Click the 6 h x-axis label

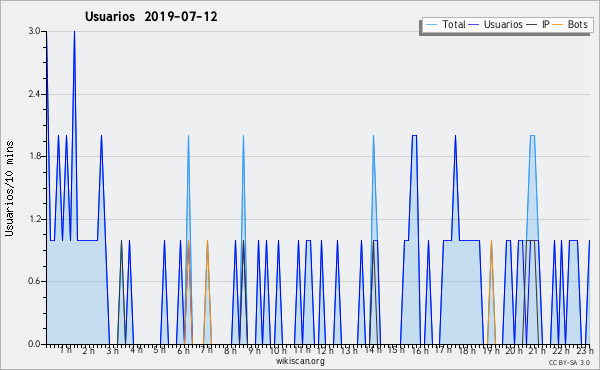point(183,351)
